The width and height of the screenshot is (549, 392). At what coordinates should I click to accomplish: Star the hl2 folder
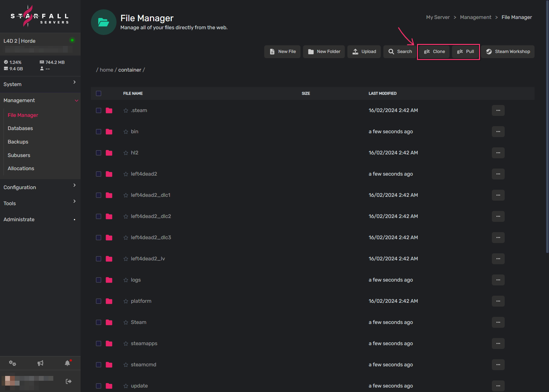(x=126, y=153)
